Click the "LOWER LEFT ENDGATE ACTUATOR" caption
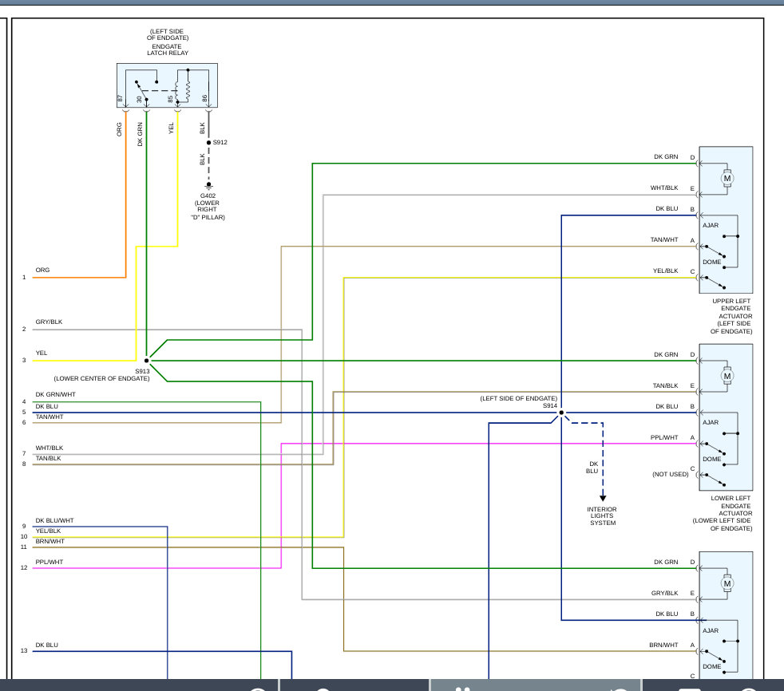 coord(722,512)
